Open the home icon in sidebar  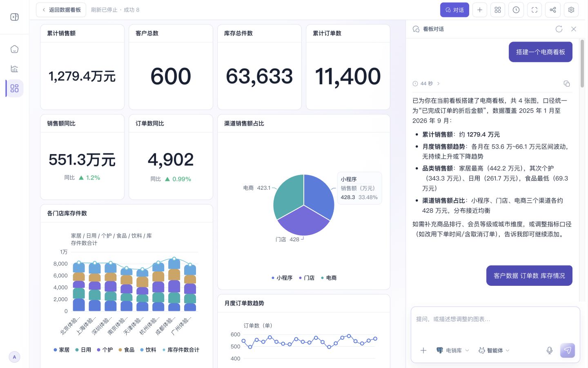pyautogui.click(x=14, y=49)
